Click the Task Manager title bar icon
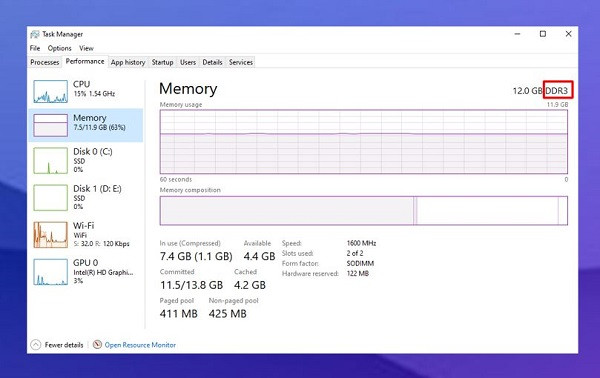 [35, 34]
